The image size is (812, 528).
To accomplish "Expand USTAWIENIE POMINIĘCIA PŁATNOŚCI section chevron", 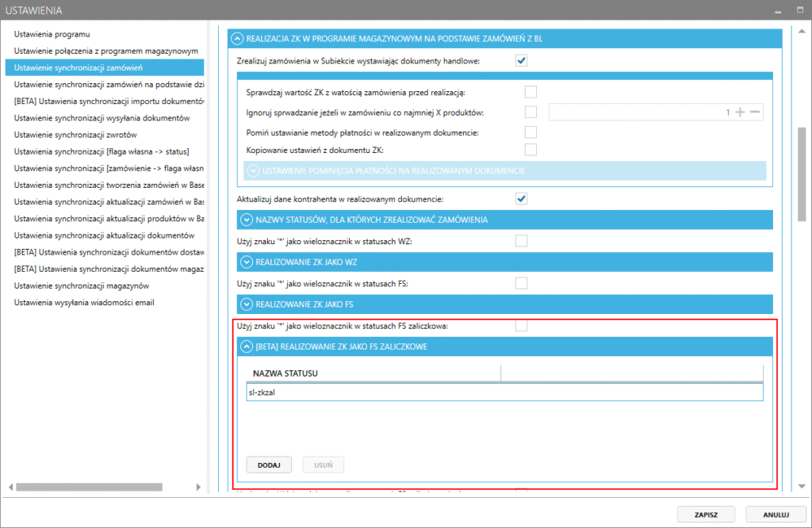I will [x=253, y=170].
